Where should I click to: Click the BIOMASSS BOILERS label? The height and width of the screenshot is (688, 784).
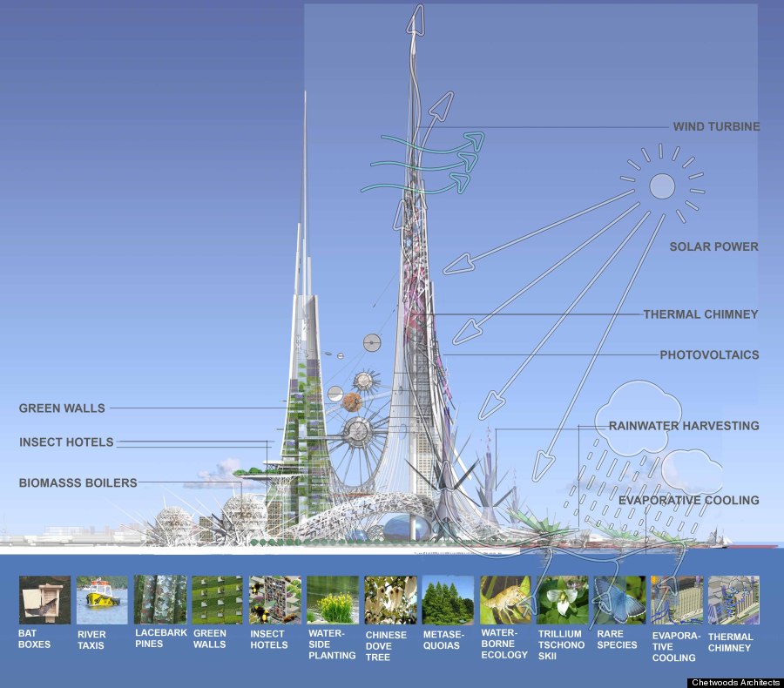pos(78,482)
